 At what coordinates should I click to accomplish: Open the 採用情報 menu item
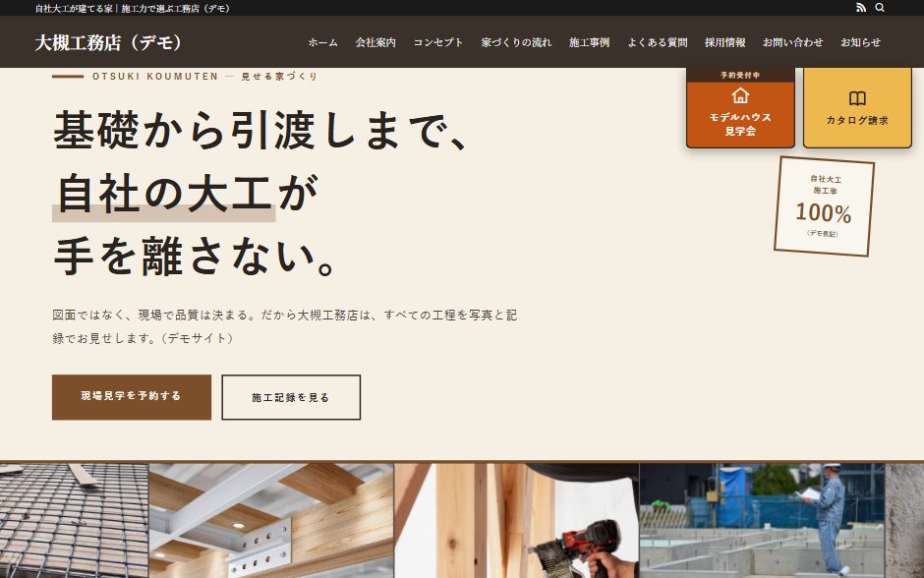pyautogui.click(x=724, y=42)
